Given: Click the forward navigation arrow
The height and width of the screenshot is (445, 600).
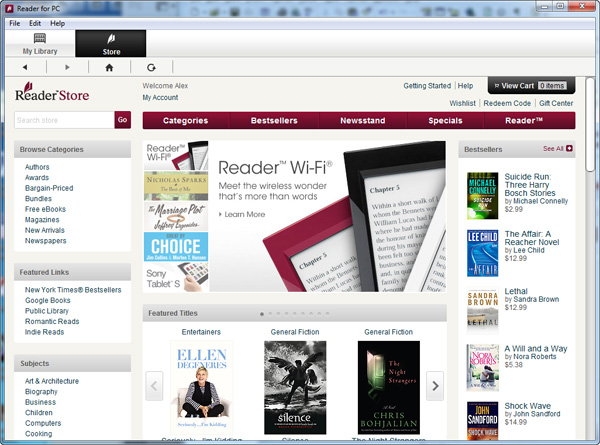Looking at the screenshot, I should [x=67, y=67].
